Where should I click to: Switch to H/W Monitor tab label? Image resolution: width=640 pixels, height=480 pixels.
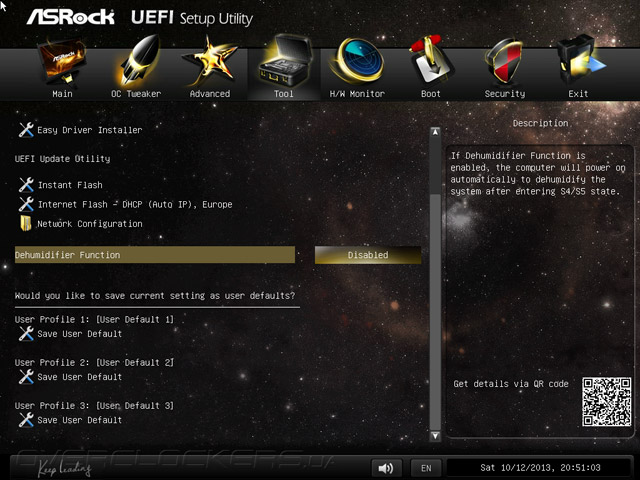357,94
